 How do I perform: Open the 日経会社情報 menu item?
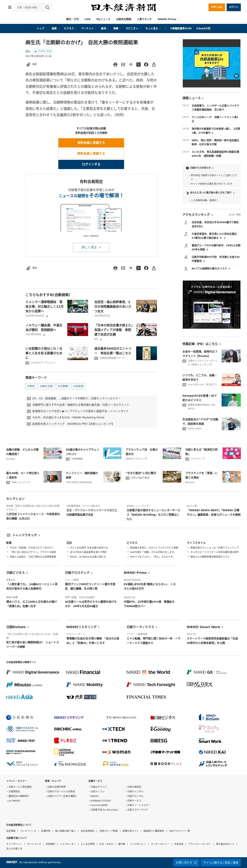click(x=123, y=19)
